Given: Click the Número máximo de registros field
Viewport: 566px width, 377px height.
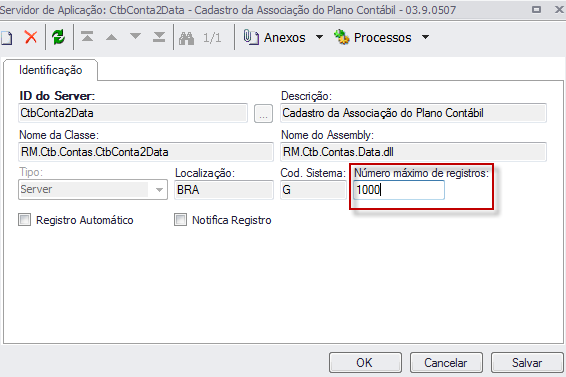Looking at the screenshot, I should [399, 190].
